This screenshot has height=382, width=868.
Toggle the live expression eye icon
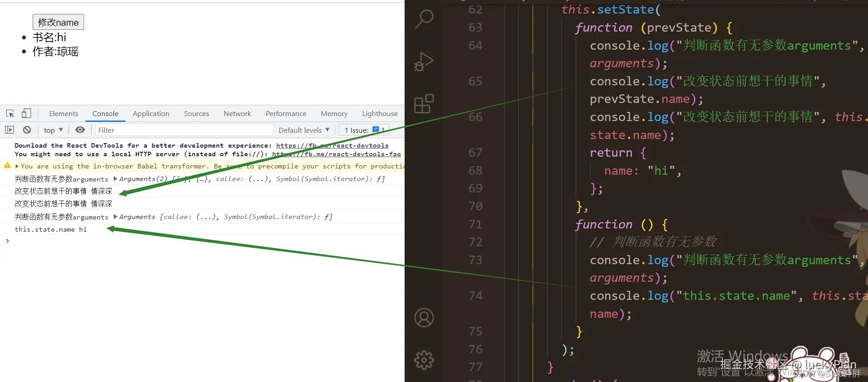pos(80,130)
